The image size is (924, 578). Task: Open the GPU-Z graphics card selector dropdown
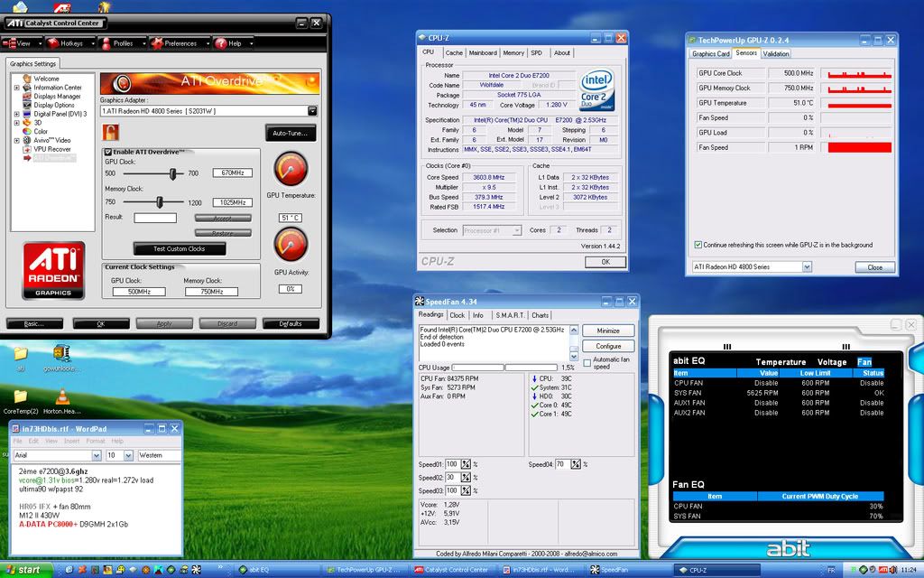(x=806, y=267)
